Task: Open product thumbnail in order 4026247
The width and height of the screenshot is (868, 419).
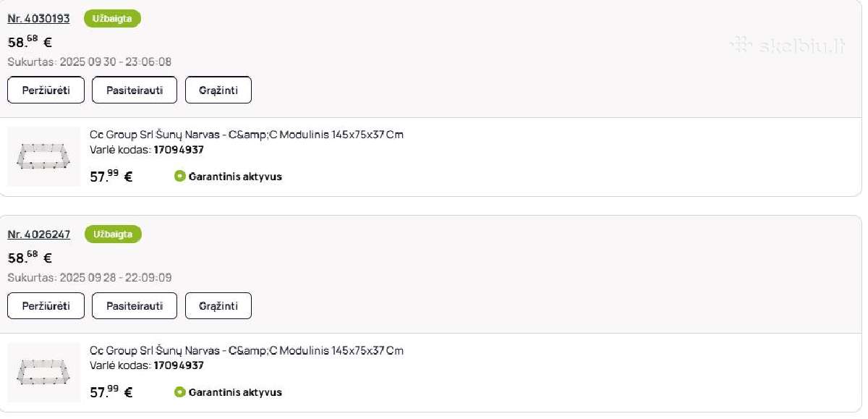Action: point(43,372)
